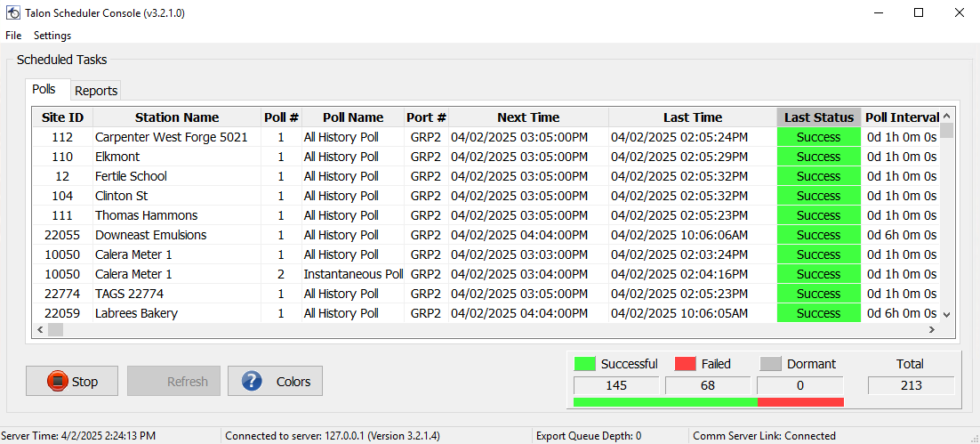
Task: Click the Poll # column header
Action: (x=281, y=117)
